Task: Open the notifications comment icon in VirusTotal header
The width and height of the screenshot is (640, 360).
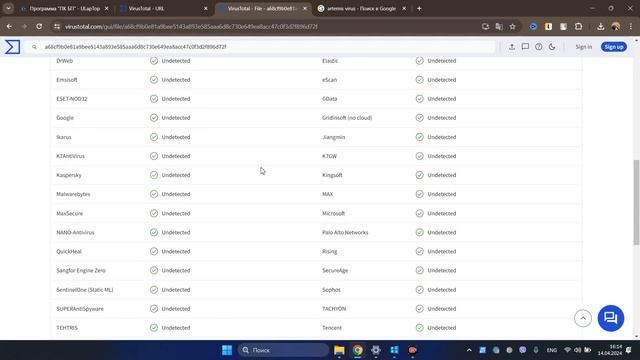Action: pyautogui.click(x=525, y=47)
